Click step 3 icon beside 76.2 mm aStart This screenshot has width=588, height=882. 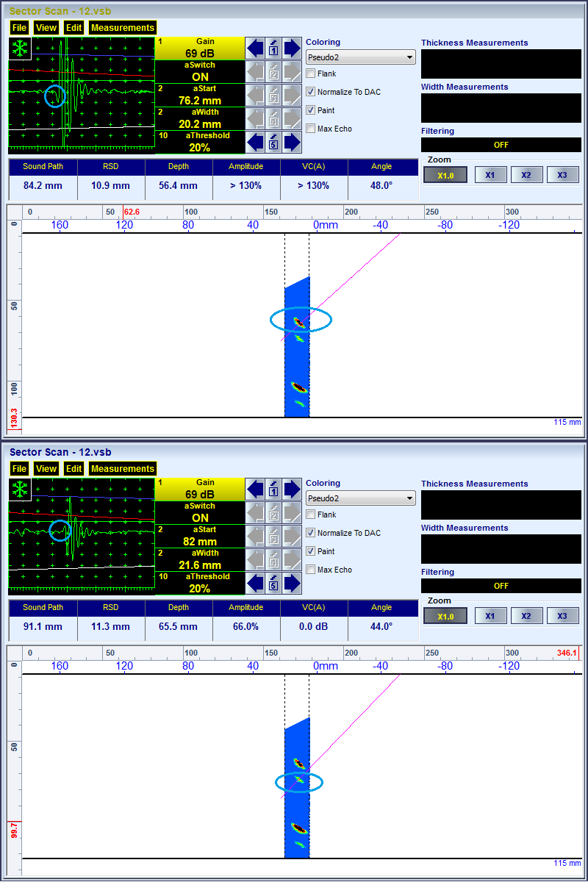tap(273, 96)
